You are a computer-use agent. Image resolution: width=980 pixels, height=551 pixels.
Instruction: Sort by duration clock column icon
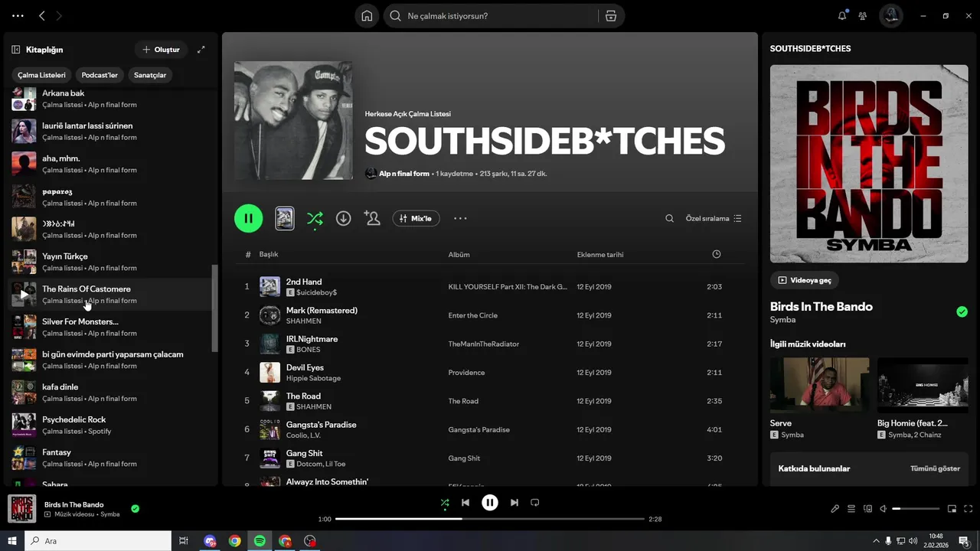(717, 254)
